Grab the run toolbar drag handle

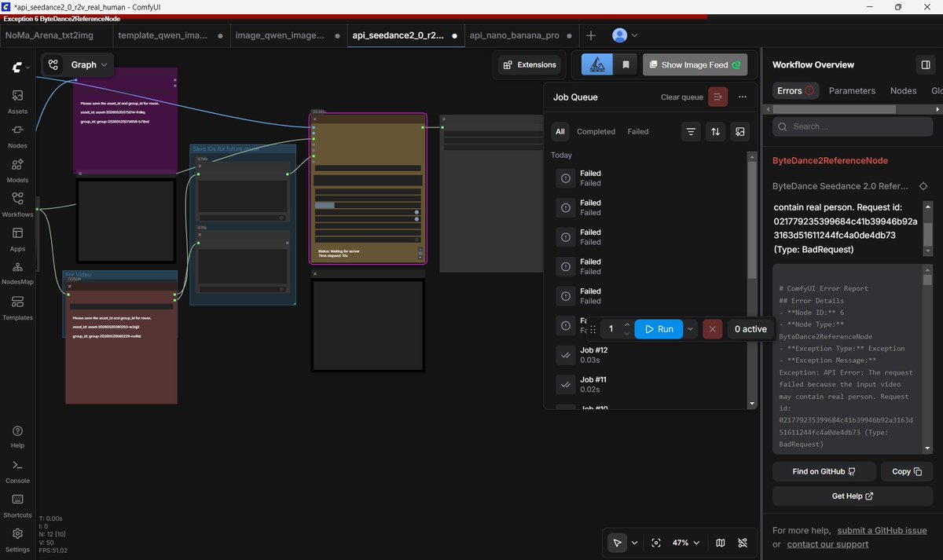pyautogui.click(x=593, y=329)
